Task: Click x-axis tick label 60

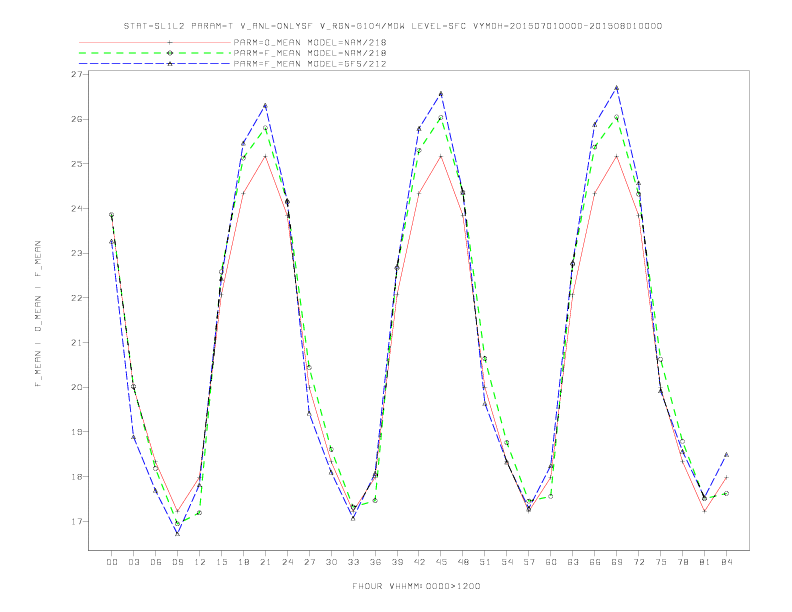Action: (x=551, y=562)
